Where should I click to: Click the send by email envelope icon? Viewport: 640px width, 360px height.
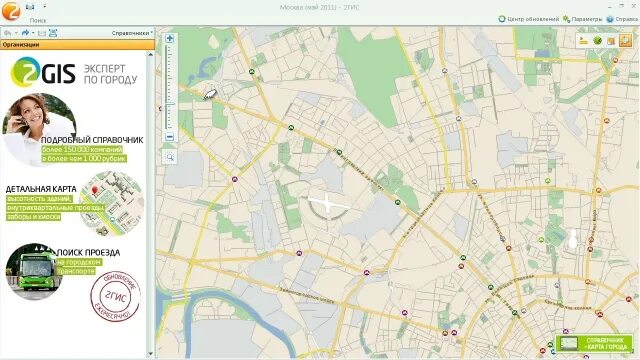point(42,33)
